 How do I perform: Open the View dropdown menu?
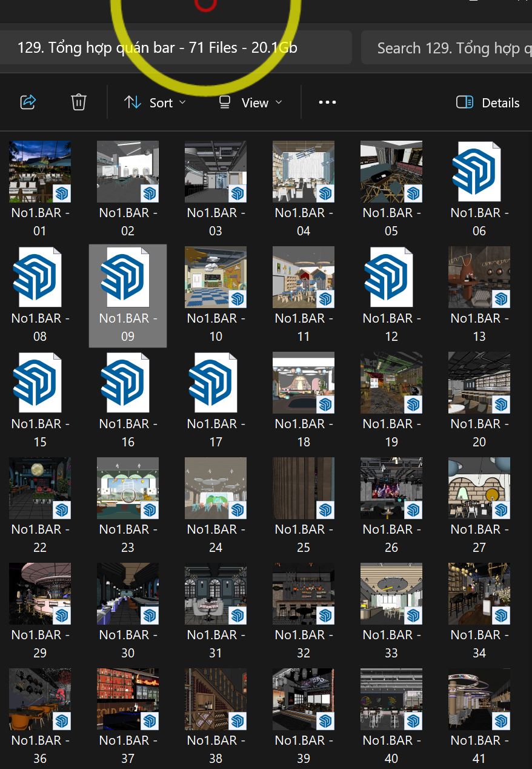(251, 102)
